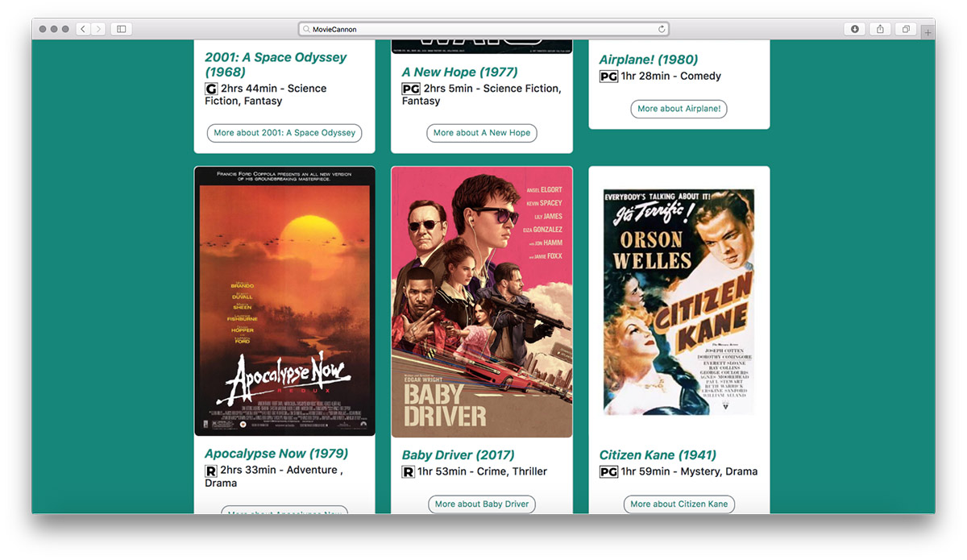Click the PG rating badge for Airplane!
The width and height of the screenshot is (967, 560).
[x=608, y=77]
